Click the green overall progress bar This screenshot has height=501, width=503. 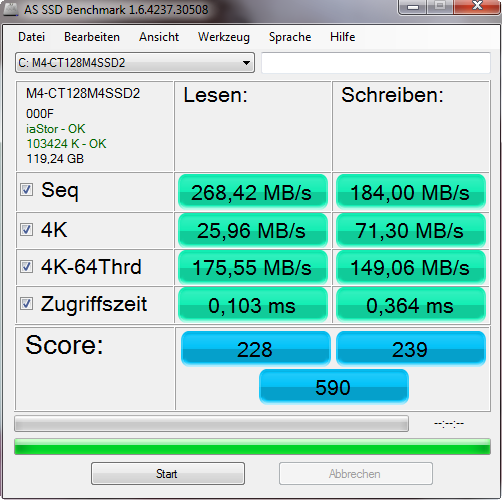click(x=252, y=447)
